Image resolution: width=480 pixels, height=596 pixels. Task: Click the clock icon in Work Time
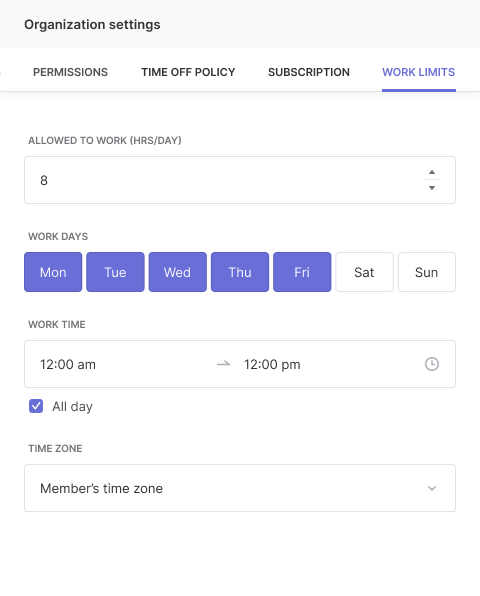coord(432,364)
